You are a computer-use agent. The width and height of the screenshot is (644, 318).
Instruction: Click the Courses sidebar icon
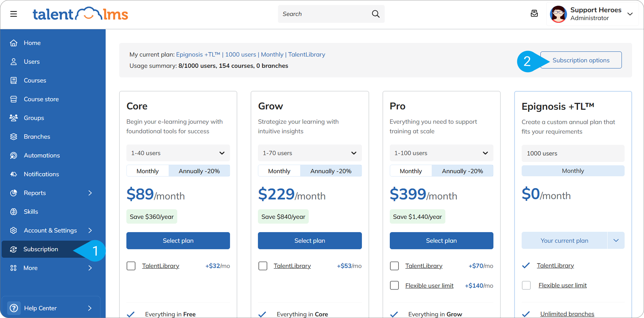pos(13,80)
